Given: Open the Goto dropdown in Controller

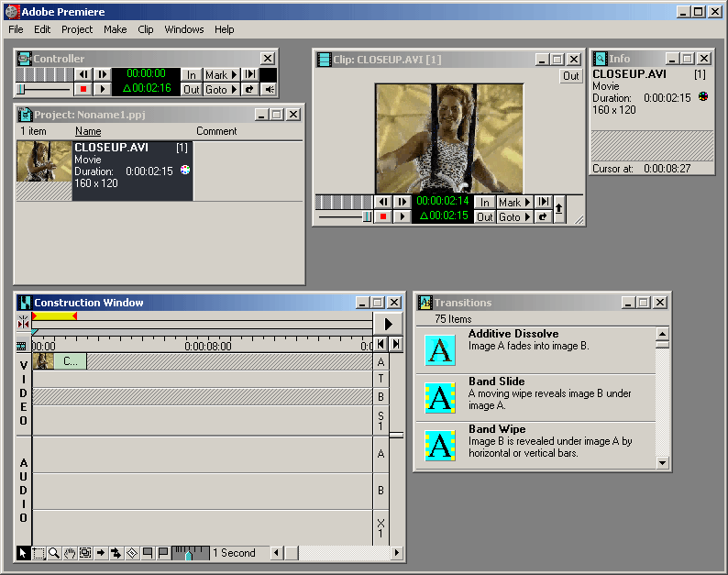Looking at the screenshot, I should 222,89.
